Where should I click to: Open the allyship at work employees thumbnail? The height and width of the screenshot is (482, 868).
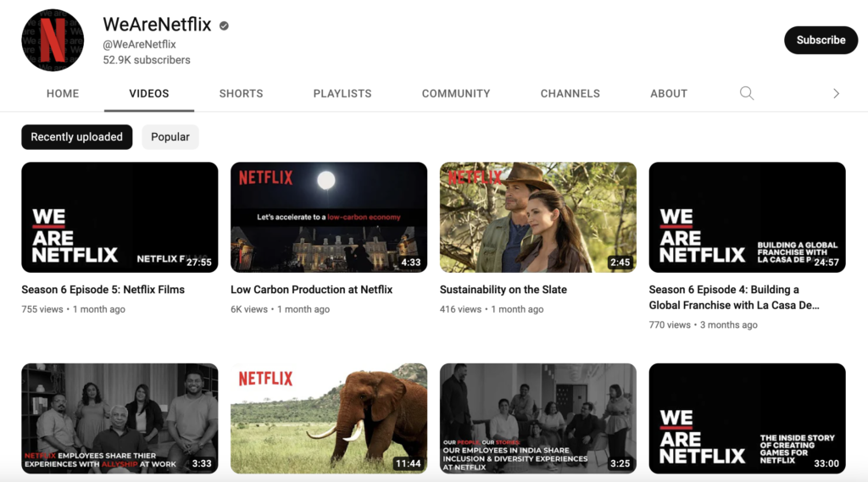point(120,418)
